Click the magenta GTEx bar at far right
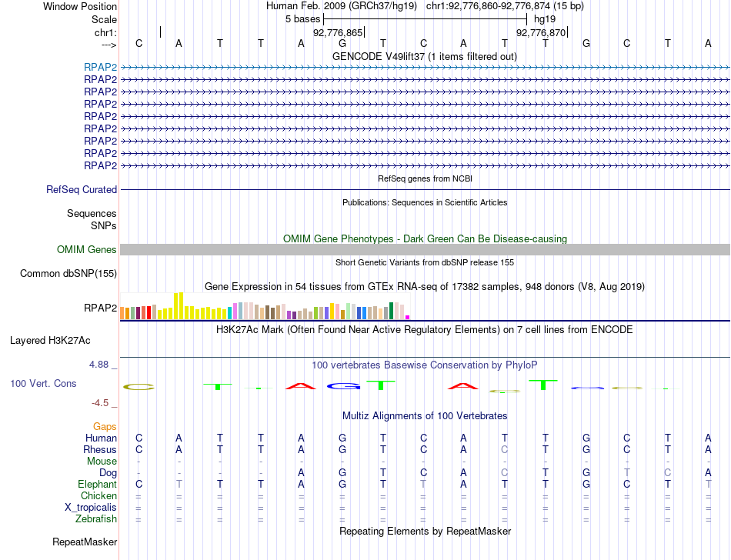The width and height of the screenshot is (731, 560). point(408,317)
